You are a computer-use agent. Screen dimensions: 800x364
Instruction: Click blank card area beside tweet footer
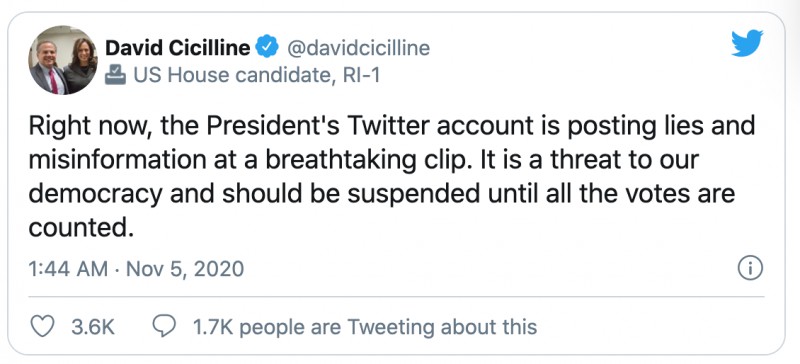651,327
